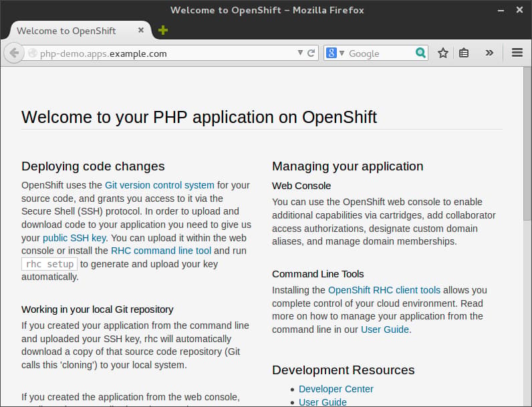
Task: Click Working in your local Git repository heading
Action: 98,309
